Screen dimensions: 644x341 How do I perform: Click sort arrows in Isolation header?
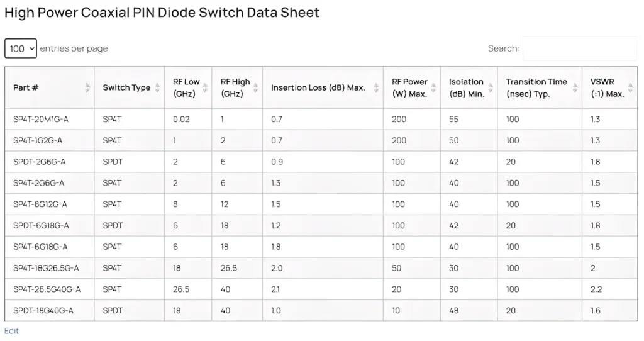point(491,88)
